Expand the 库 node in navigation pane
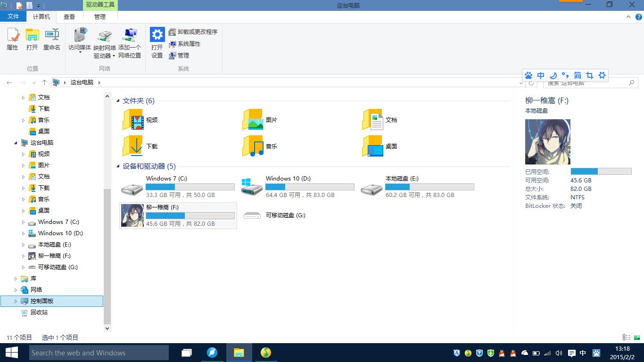The height and width of the screenshot is (362, 644). [x=16, y=278]
